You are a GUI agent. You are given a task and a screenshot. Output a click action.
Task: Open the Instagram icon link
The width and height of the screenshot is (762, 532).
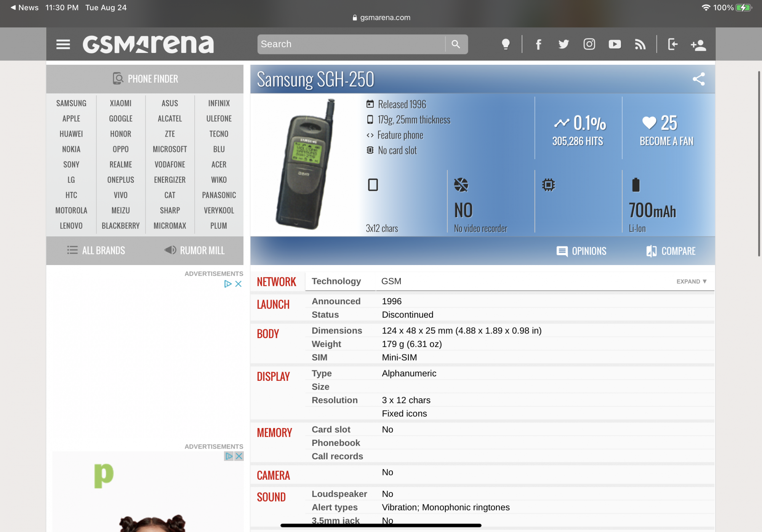[x=589, y=44]
